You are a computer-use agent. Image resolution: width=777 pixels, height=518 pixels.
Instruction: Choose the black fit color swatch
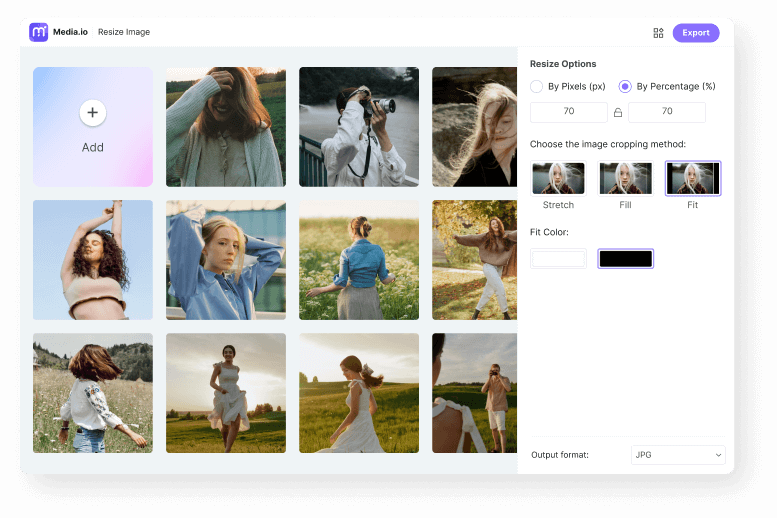tap(625, 259)
